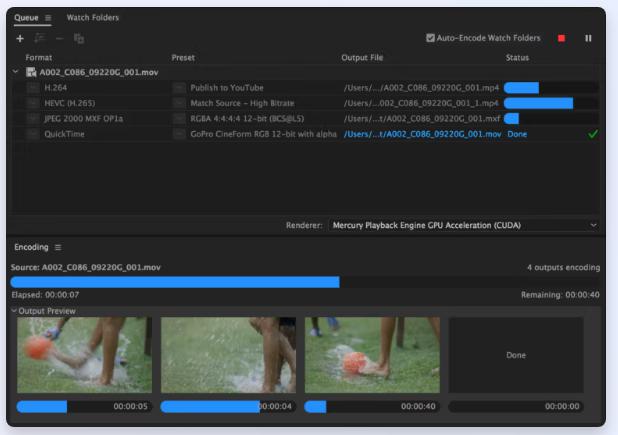Click GoPro CineForm RGB 12-bit with alpha preset
This screenshot has height=435, width=618.
(x=263, y=134)
